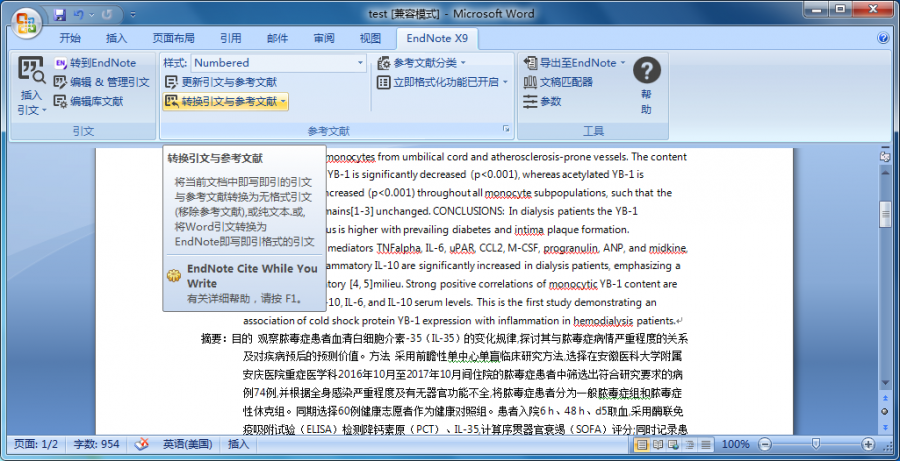Expand the 导出至EndNote dropdown arrow
This screenshot has width=900, height=461.
click(x=622, y=63)
